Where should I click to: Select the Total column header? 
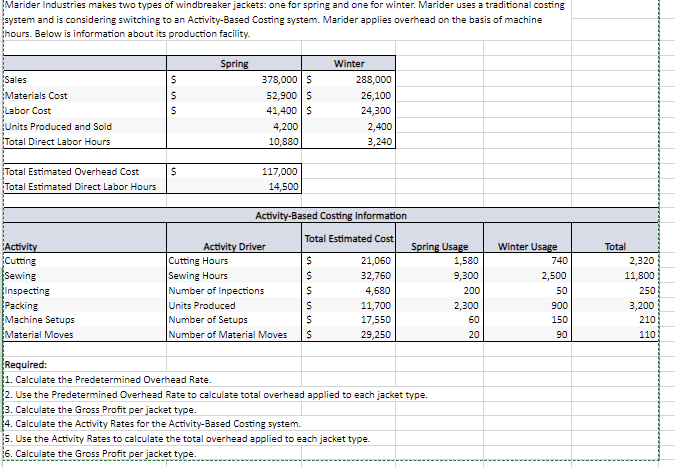615,238
